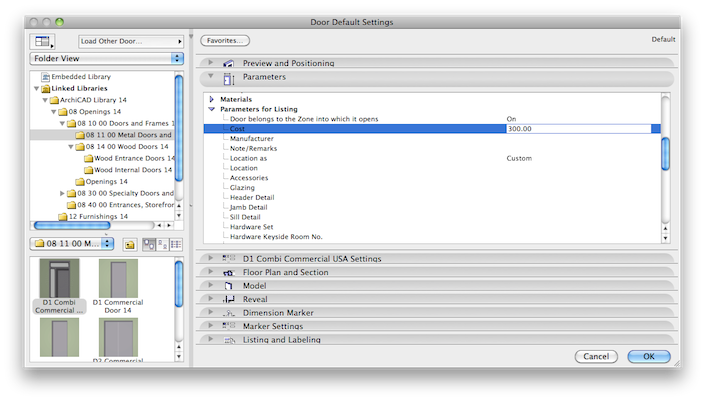Expand the Marker Settings panel
The image size is (705, 401).
[x=210, y=325]
